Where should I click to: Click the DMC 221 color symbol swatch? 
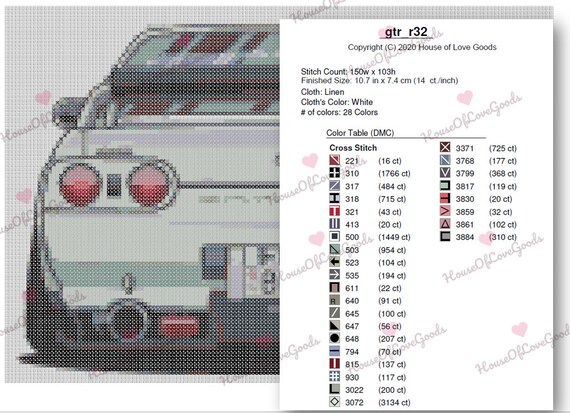coord(334,160)
